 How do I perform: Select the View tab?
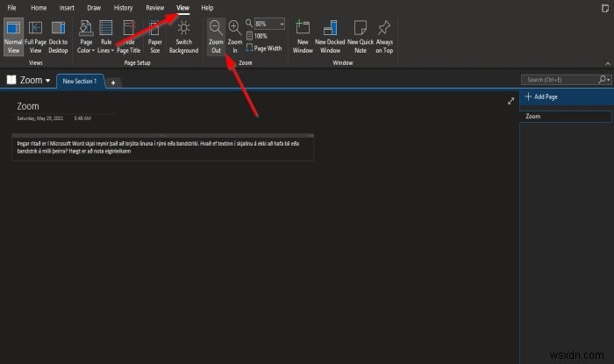(182, 7)
